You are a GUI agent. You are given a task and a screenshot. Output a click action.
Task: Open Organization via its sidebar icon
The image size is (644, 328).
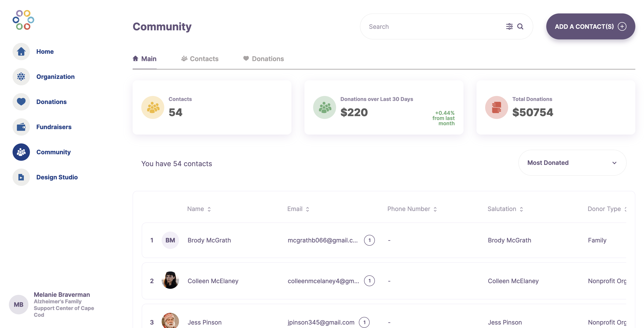21,77
